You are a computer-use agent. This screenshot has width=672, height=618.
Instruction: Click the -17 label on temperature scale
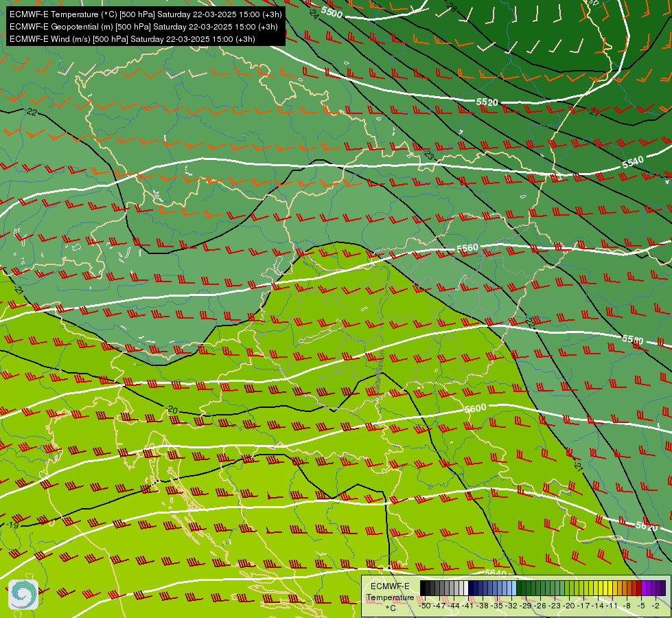(583, 606)
